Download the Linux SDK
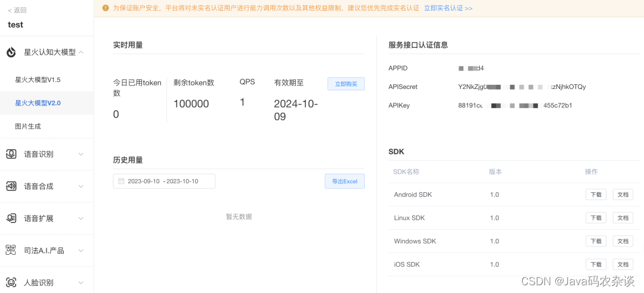The width and height of the screenshot is (644, 293). [596, 218]
